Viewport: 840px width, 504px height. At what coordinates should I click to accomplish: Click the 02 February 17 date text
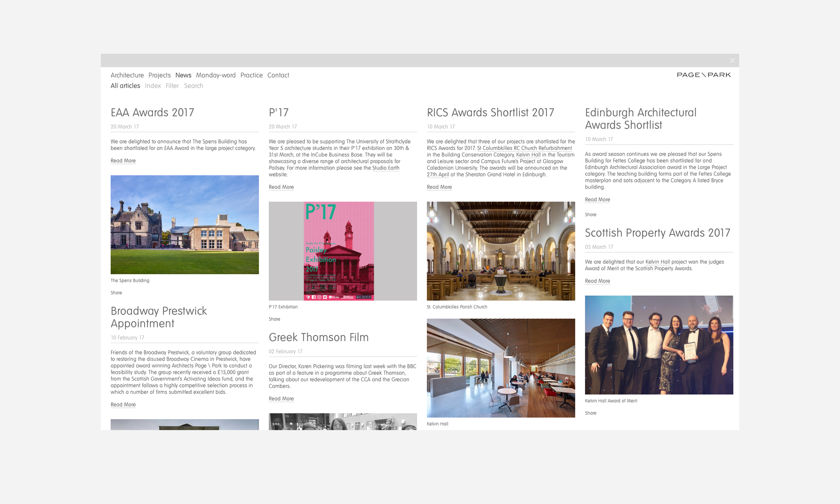286,351
